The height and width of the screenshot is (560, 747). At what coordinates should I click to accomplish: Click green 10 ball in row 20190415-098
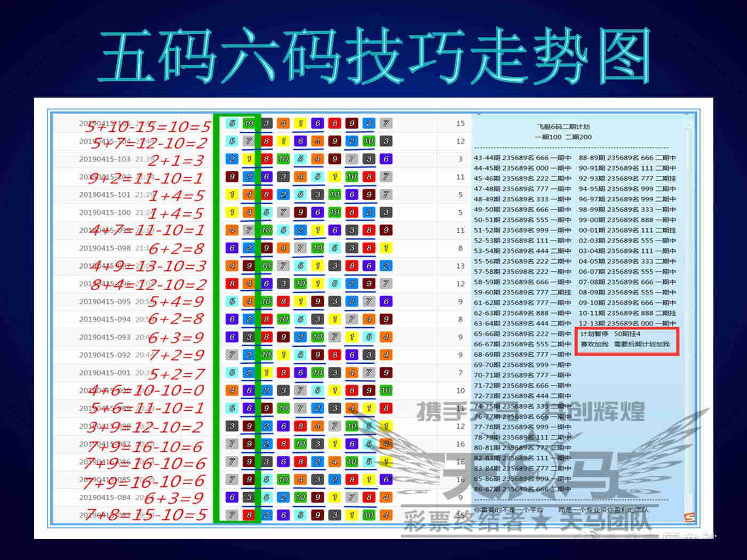[x=317, y=248]
